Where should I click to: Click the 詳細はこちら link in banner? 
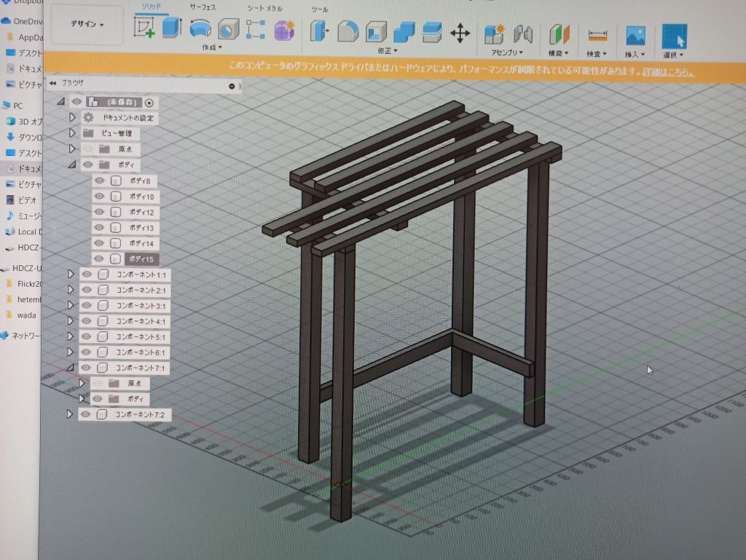(x=667, y=72)
